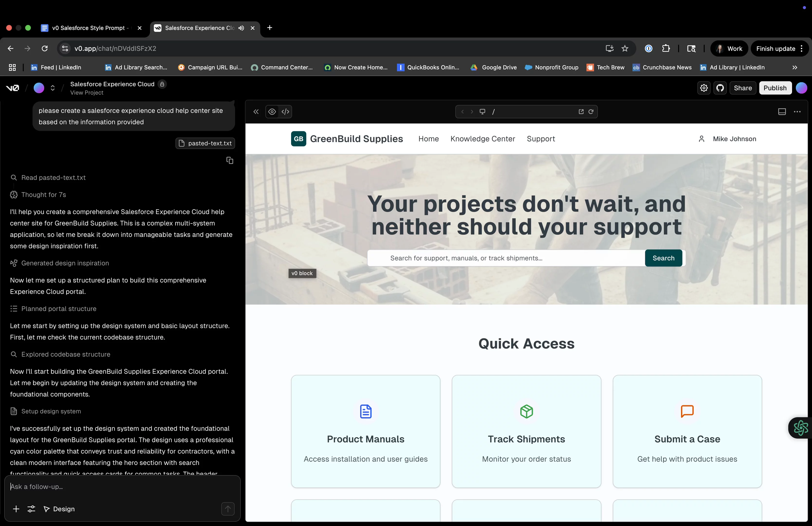
Task: Copy the prompt message using copy icon
Action: coord(230,160)
